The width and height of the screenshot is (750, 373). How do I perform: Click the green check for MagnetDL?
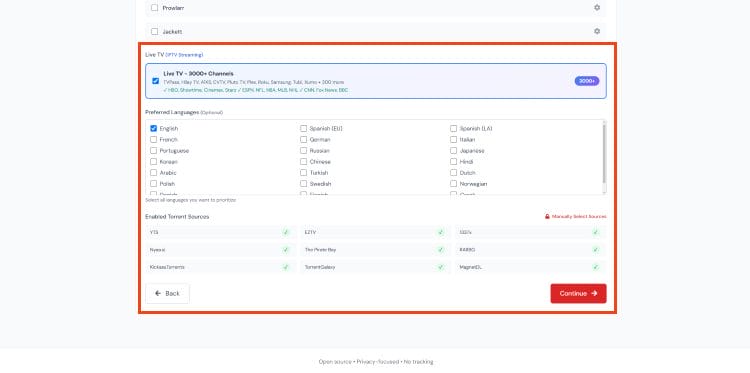coord(596,267)
